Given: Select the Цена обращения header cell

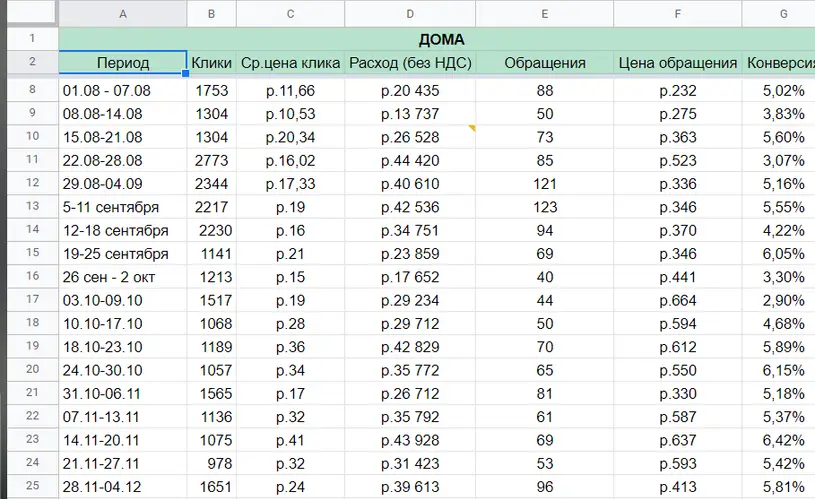Looking at the screenshot, I should pos(678,62).
